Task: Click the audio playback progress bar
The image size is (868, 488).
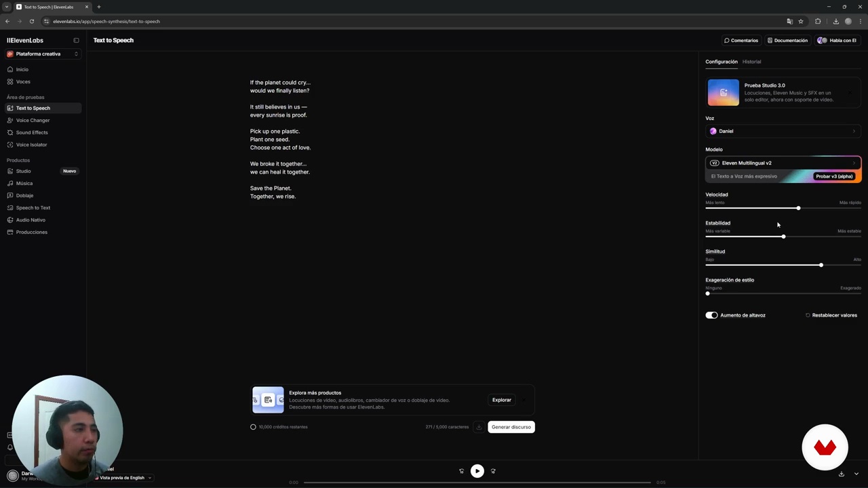Action: (477, 483)
